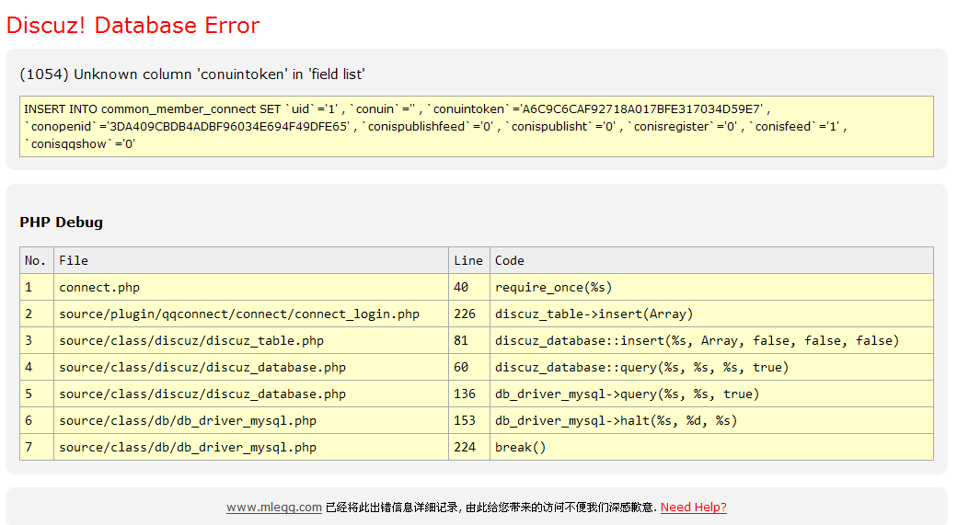Screen dimensions: 980x525
Task: Click the No. column header
Action: point(36,260)
